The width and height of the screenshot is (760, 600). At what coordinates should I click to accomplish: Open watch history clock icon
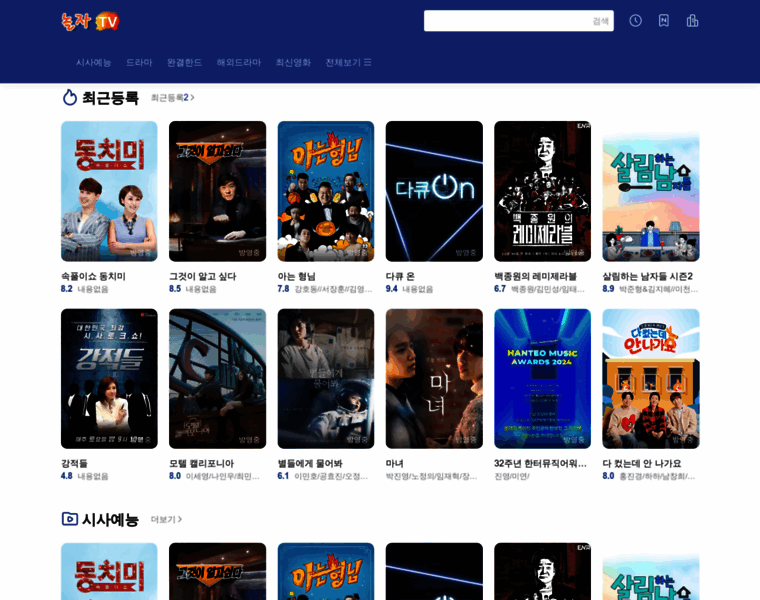pyautogui.click(x=635, y=21)
